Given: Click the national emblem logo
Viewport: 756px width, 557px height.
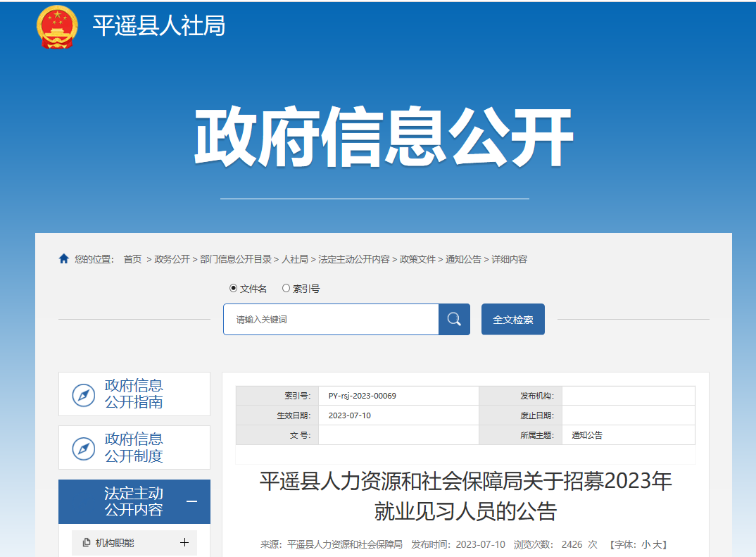Looking at the screenshot, I should tap(58, 27).
